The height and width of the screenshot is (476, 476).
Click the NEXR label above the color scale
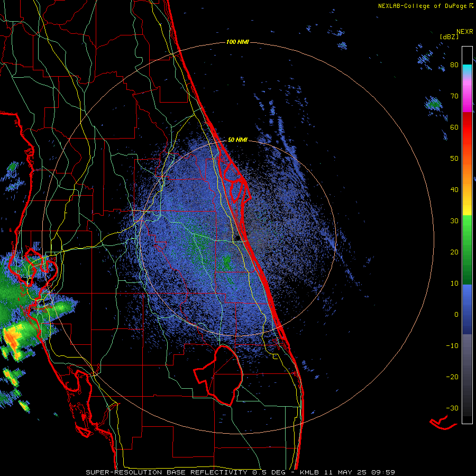(x=465, y=32)
